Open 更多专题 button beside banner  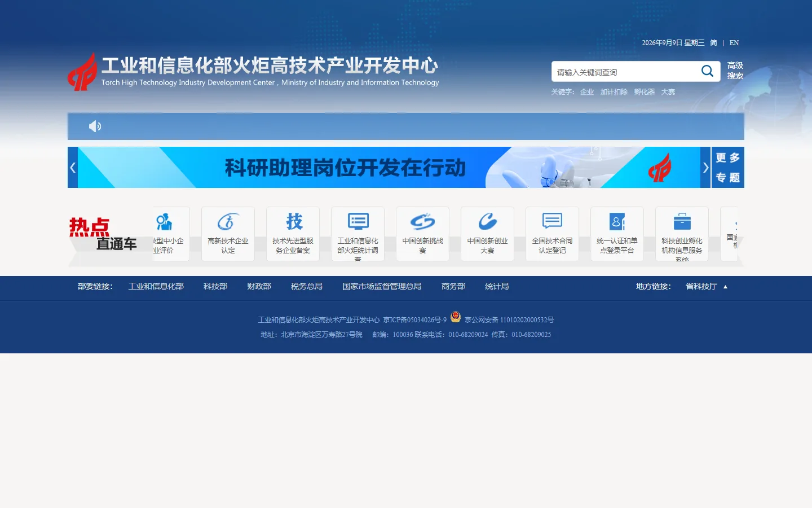728,168
